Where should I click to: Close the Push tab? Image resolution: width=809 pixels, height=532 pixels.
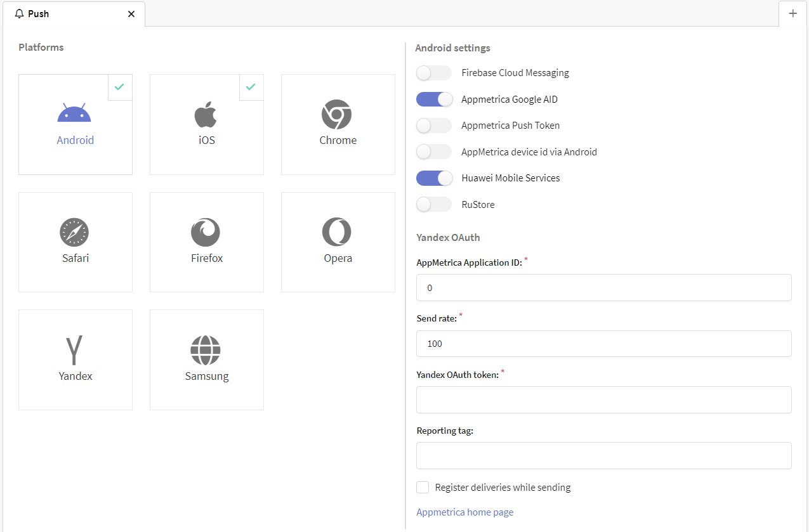[131, 14]
